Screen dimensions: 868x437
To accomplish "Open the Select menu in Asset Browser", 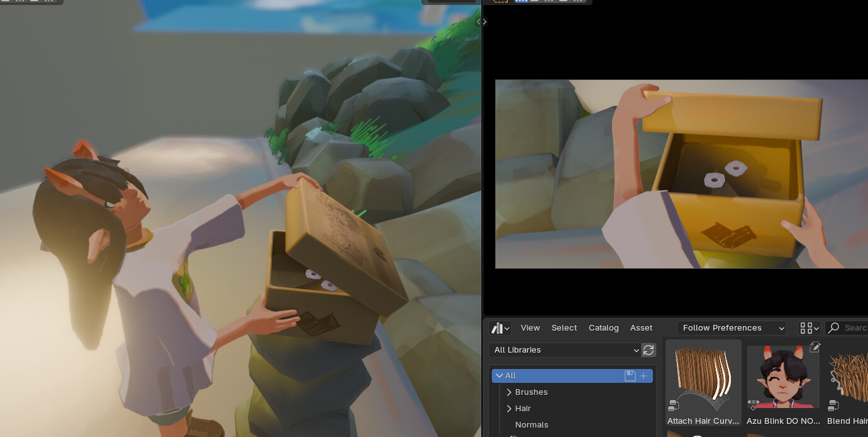I will click(x=564, y=328).
